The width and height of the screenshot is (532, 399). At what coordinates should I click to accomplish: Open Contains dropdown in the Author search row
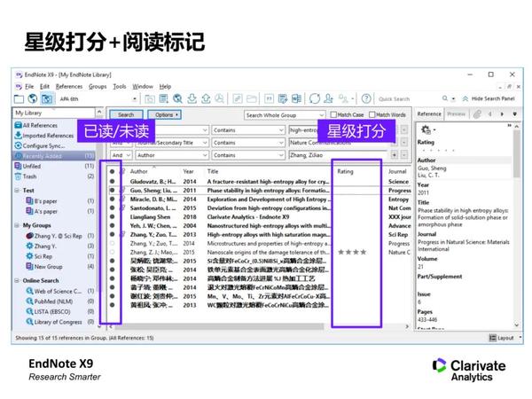[x=248, y=155]
